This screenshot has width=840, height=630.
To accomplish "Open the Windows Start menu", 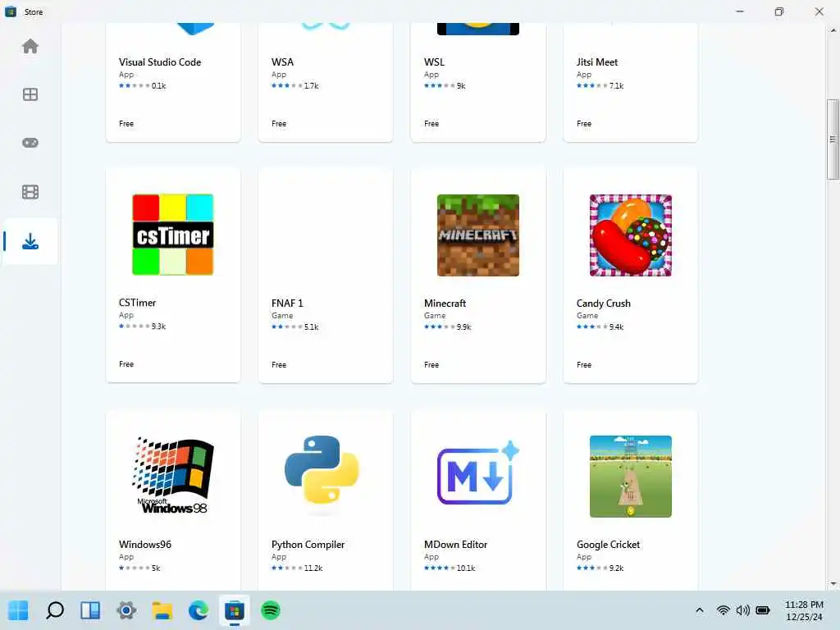I will click(18, 610).
